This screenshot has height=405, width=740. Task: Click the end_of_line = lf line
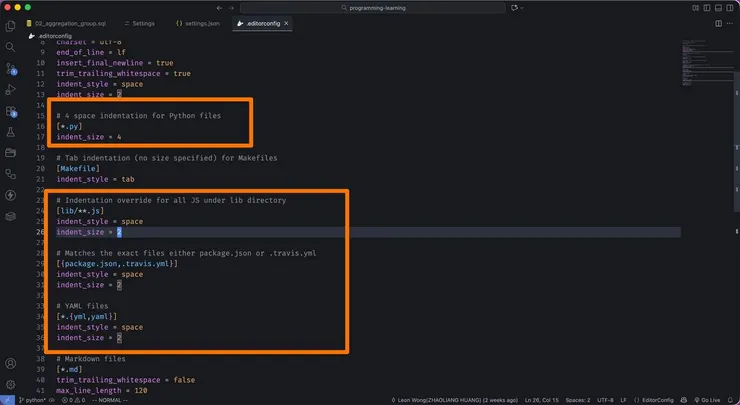point(91,52)
